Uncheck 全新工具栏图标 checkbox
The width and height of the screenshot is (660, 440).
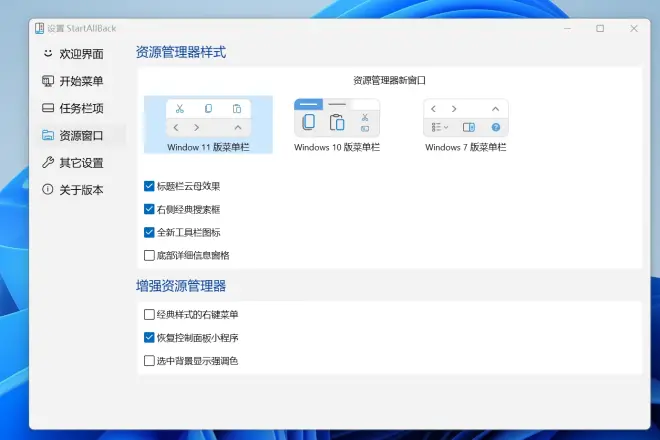pyautogui.click(x=149, y=232)
